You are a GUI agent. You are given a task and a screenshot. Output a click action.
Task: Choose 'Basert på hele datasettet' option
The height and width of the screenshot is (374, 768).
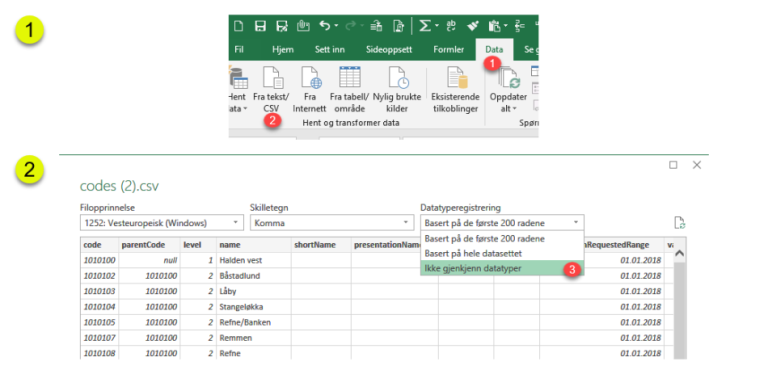(502, 254)
